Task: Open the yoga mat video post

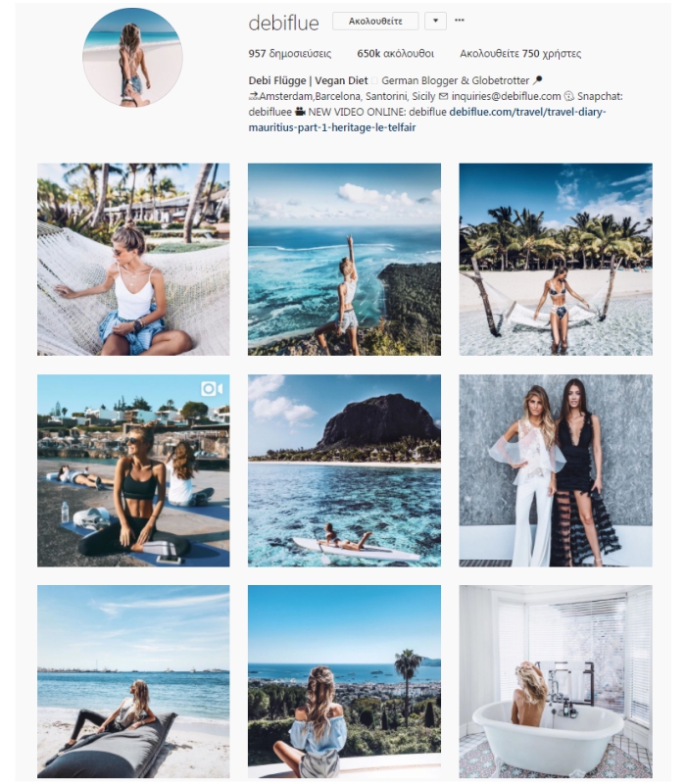Action: click(133, 470)
